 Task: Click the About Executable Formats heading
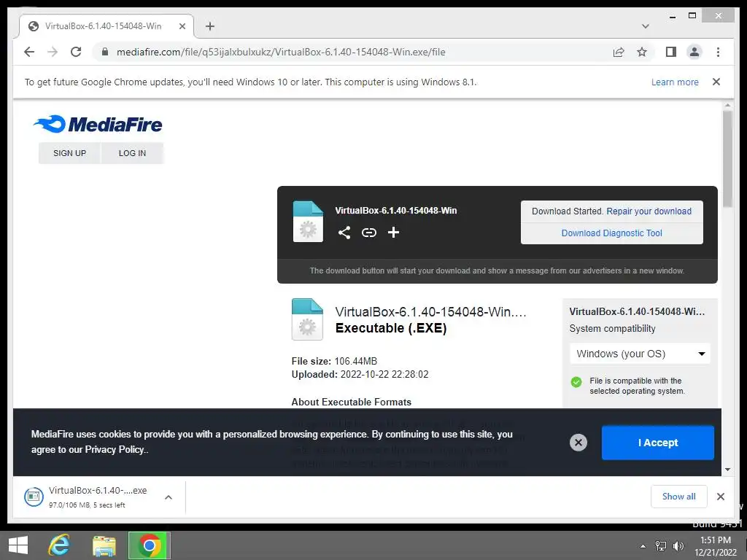[x=351, y=402]
